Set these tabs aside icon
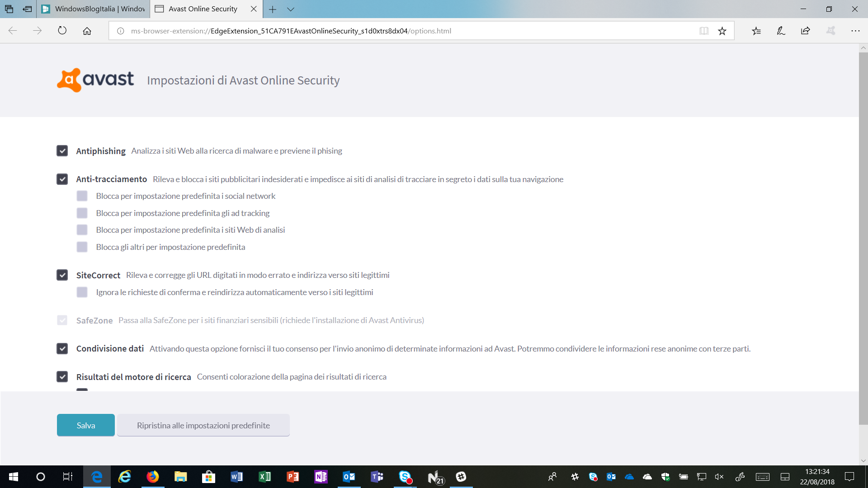This screenshot has width=868, height=488. [x=28, y=9]
